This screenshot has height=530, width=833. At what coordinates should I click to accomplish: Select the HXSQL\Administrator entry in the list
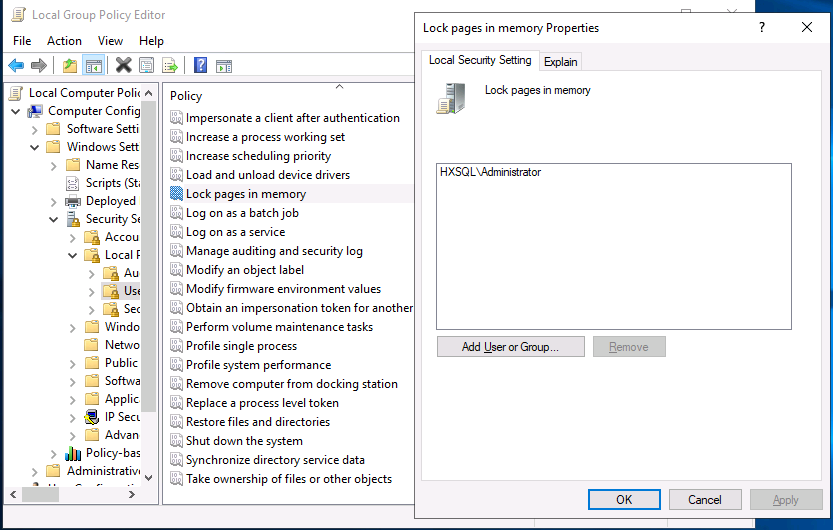point(490,172)
